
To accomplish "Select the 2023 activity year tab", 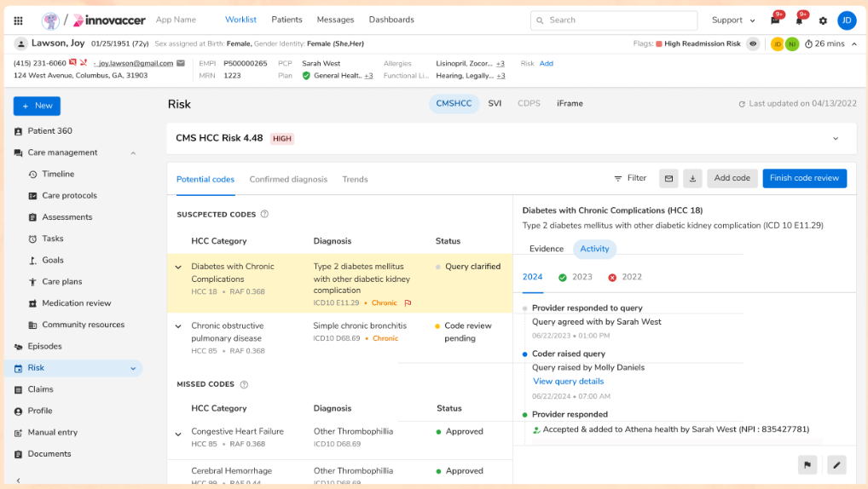I will (x=576, y=278).
